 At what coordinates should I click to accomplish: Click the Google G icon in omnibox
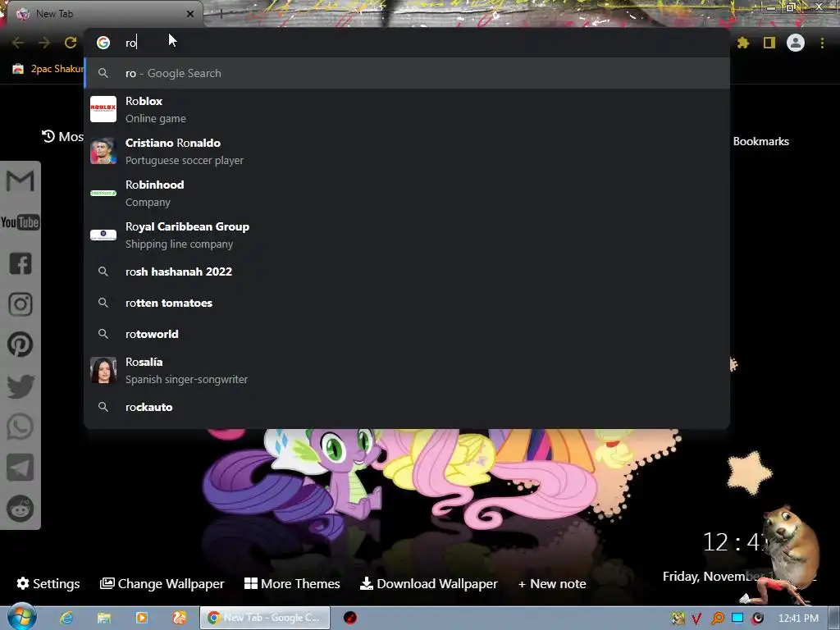(x=103, y=43)
